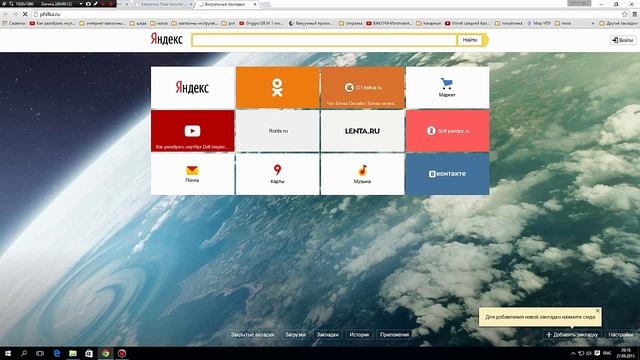This screenshot has height=360, width=640.
Task: Open the Приложения apps button
Action: [x=394, y=334]
